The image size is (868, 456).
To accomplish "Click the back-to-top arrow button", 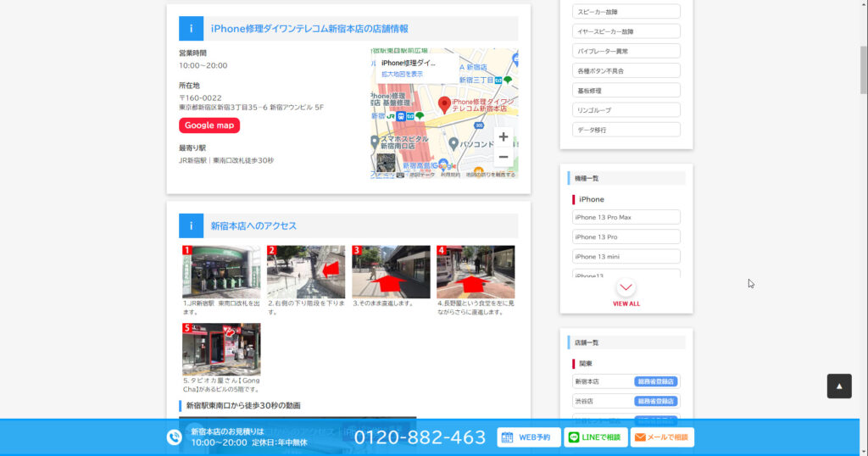I will click(839, 386).
